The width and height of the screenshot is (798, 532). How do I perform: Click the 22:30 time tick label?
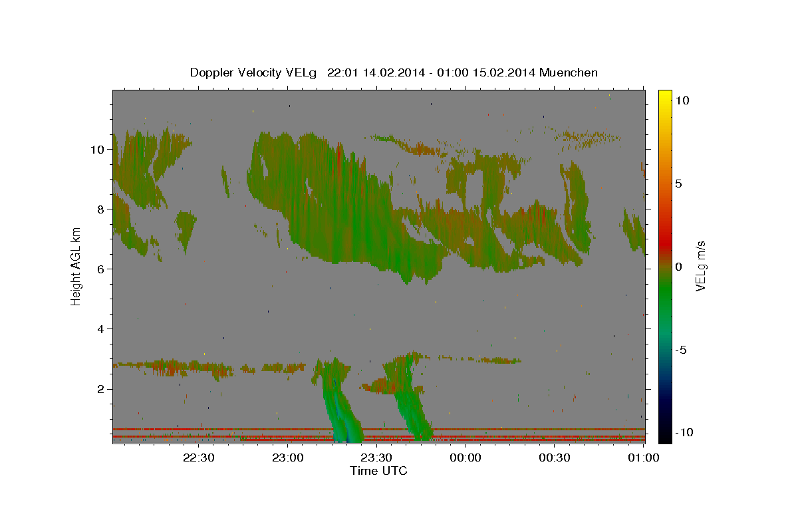pyautogui.click(x=199, y=458)
